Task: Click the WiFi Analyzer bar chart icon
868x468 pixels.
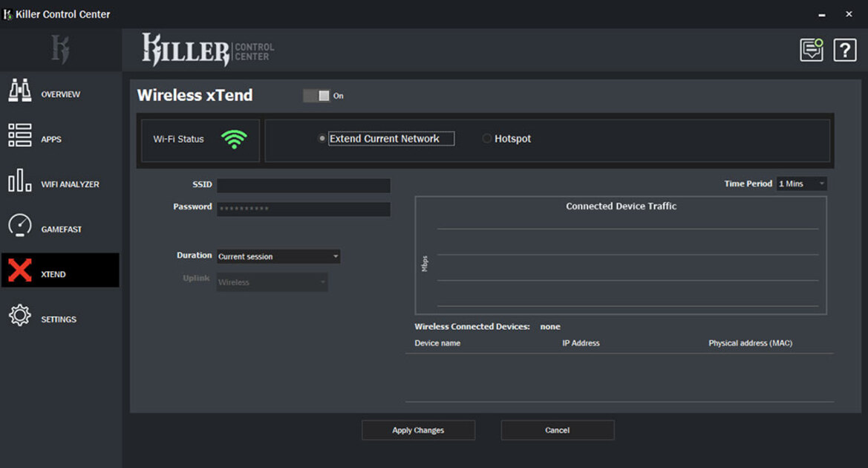Action: 20,181
